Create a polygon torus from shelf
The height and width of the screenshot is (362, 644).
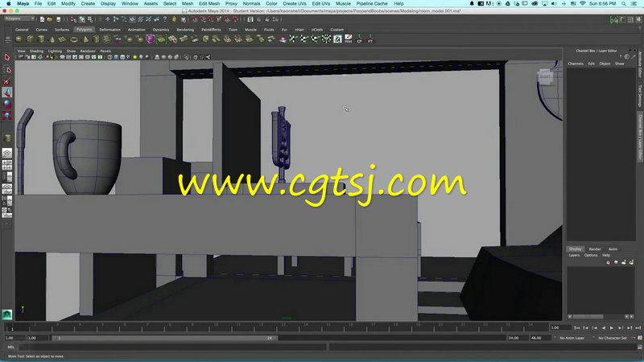coord(73,39)
